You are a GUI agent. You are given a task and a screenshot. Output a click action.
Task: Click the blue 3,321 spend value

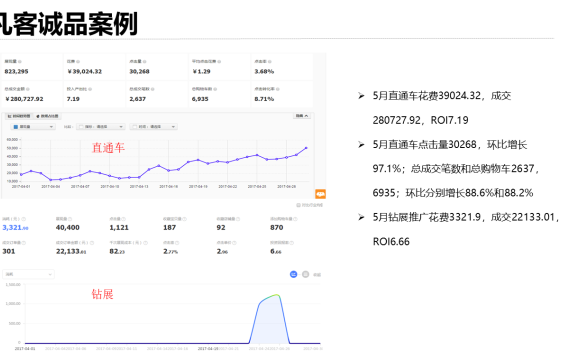pos(15,228)
